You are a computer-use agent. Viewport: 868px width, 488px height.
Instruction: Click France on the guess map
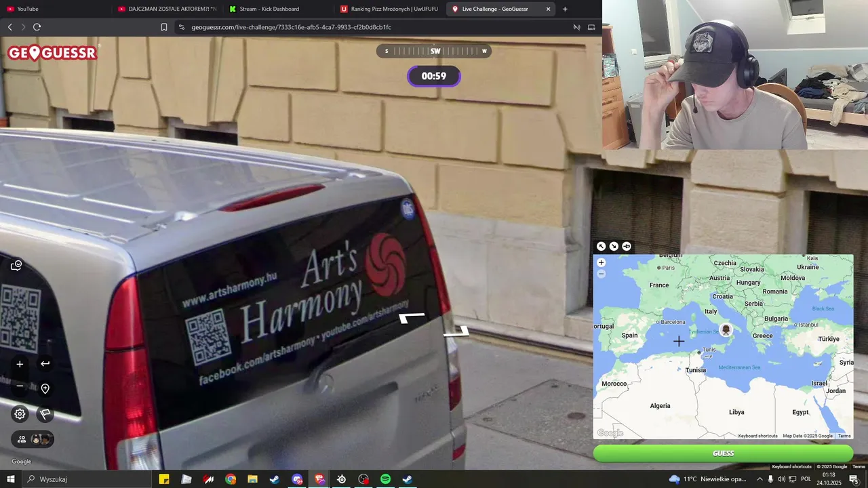658,285
